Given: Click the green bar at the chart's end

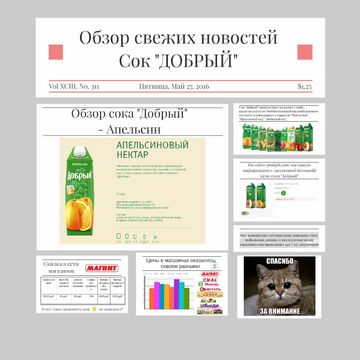Looking at the screenshot, I should 187,298.
